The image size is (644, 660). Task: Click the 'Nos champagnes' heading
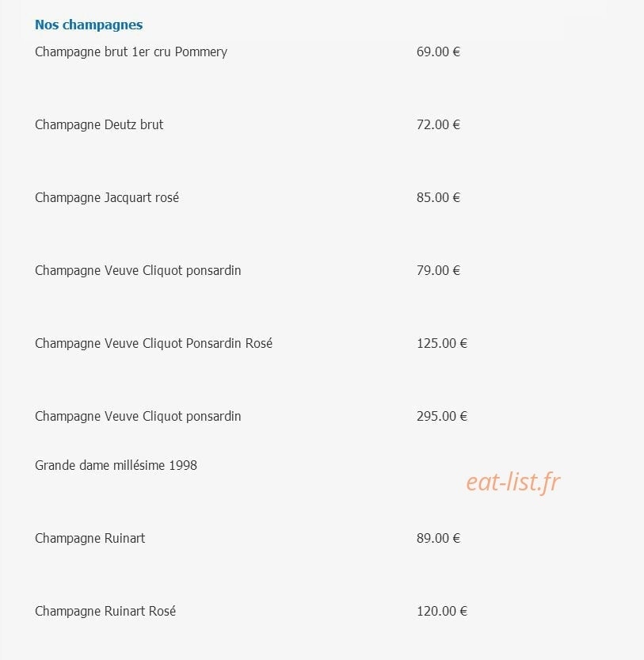(89, 25)
